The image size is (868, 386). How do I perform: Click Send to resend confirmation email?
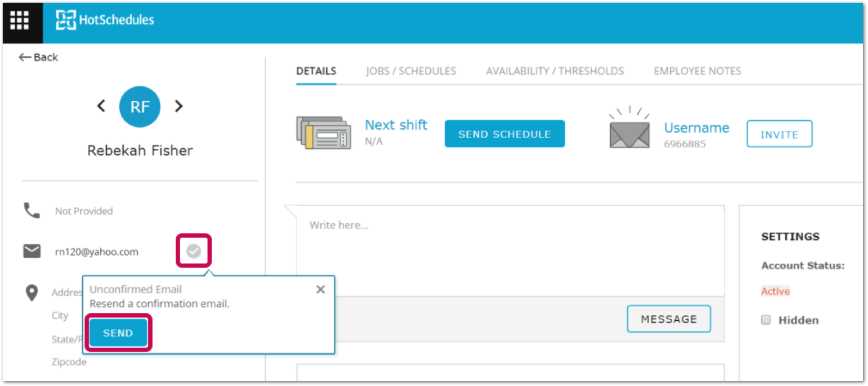coord(118,333)
